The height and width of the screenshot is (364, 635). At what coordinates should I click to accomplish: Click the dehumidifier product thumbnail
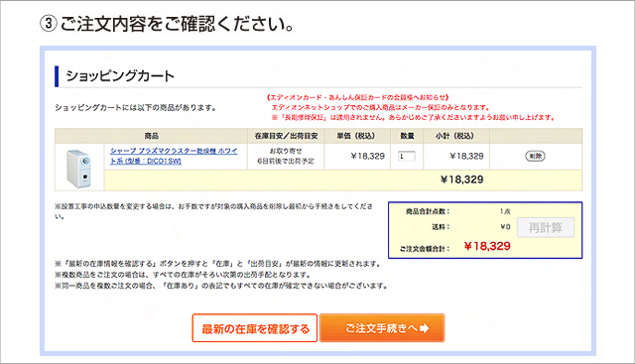pyautogui.click(x=79, y=168)
